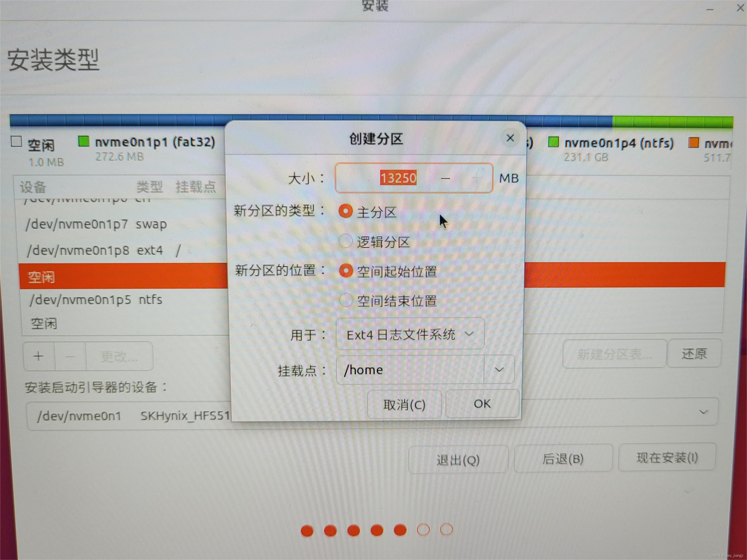The width and height of the screenshot is (747, 560).
Task: Click the green nvme0n1p1 fat32 legend square
Action: 83,141
